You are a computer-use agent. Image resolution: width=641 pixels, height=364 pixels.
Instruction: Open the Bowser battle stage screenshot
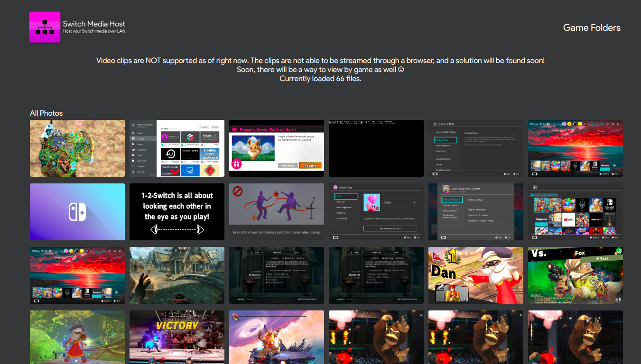[277, 337]
